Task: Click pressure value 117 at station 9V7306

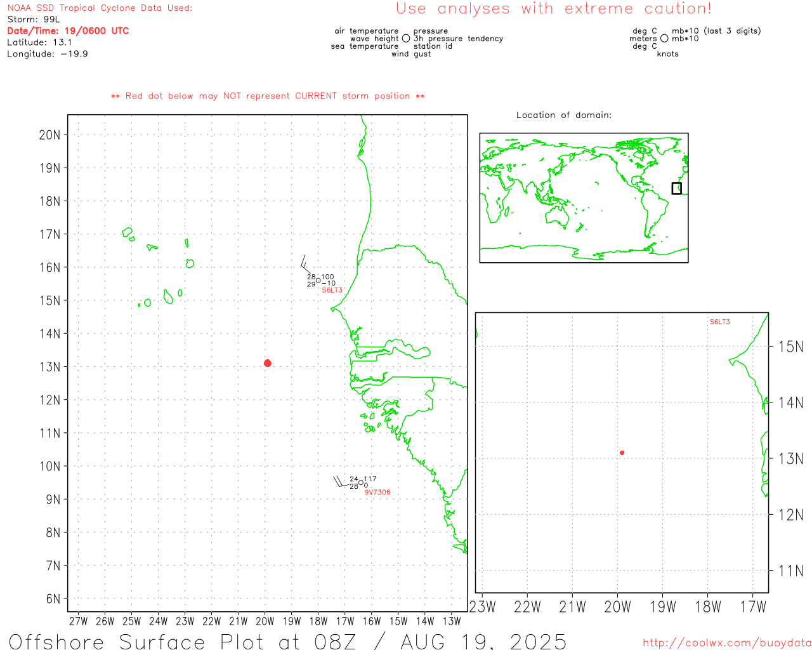Action: tap(370, 479)
